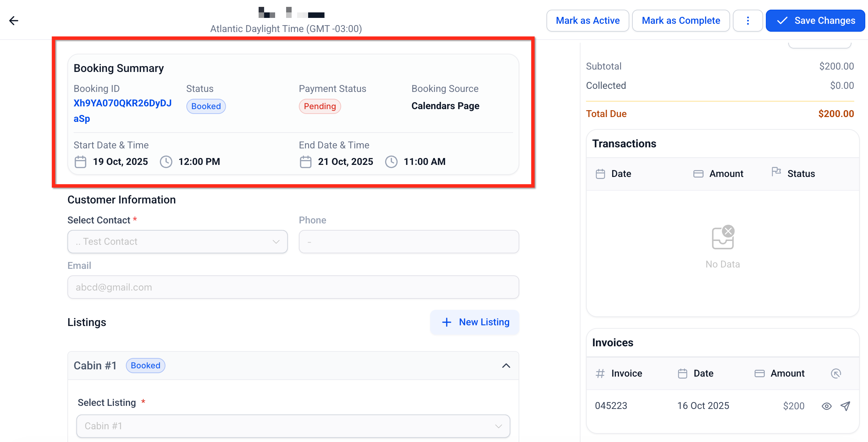
Task: Save changes to the booking
Action: pyautogui.click(x=815, y=21)
